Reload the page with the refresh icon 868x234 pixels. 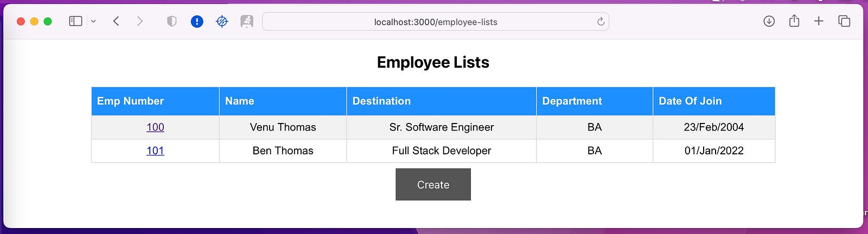601,22
